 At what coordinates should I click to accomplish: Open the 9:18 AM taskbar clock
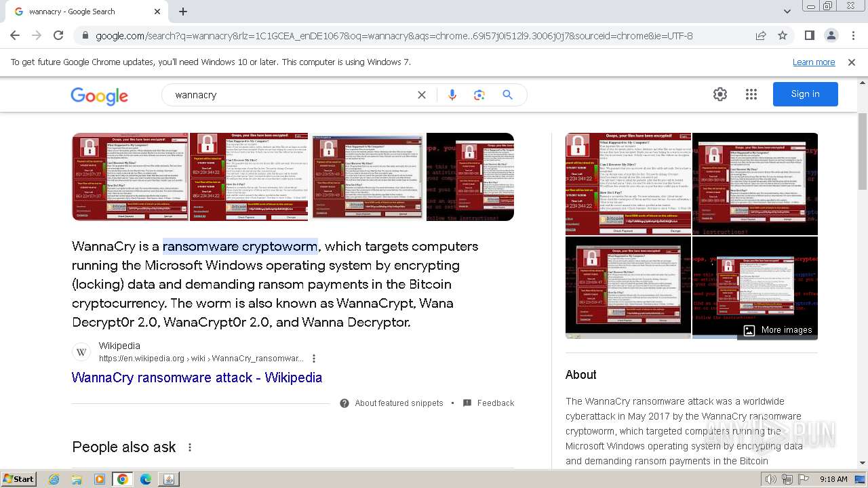(833, 479)
